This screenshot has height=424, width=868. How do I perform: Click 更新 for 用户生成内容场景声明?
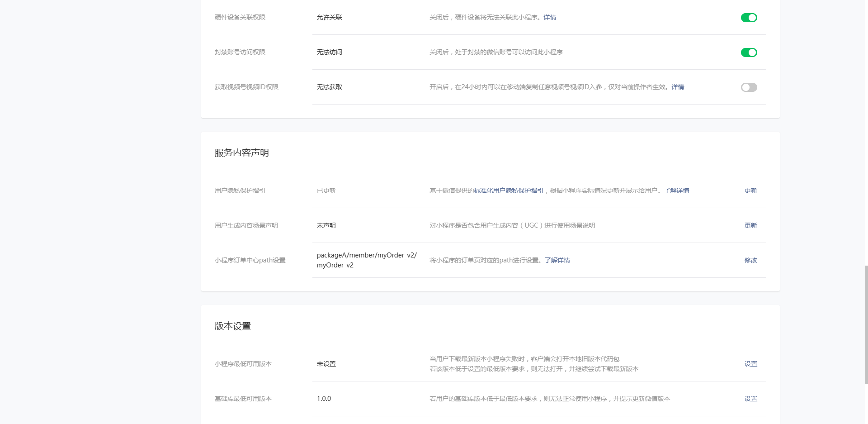(x=750, y=225)
